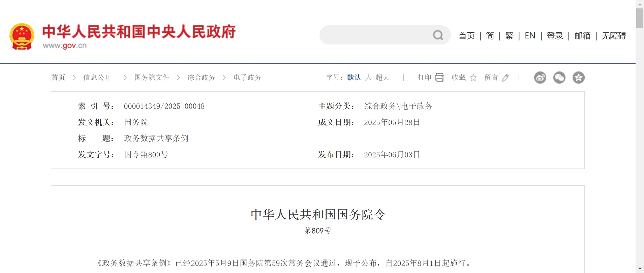Image resolution: width=644 pixels, height=273 pixels.
Task: Click the national emblem logo
Action: (22, 36)
